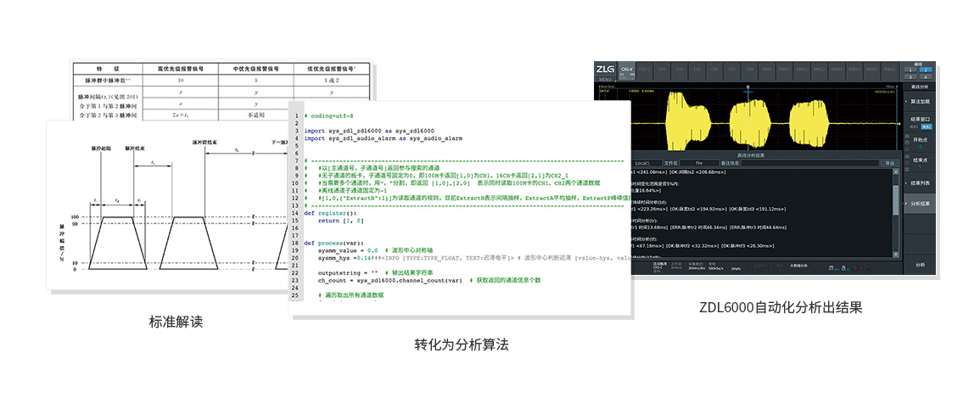Select the CH1-V channel tab
This screenshot has width=980, height=398.
click(626, 71)
